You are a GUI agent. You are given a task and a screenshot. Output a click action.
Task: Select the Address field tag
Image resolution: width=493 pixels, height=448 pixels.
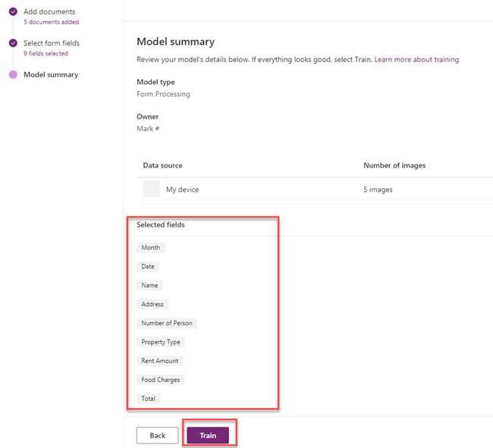coord(152,305)
